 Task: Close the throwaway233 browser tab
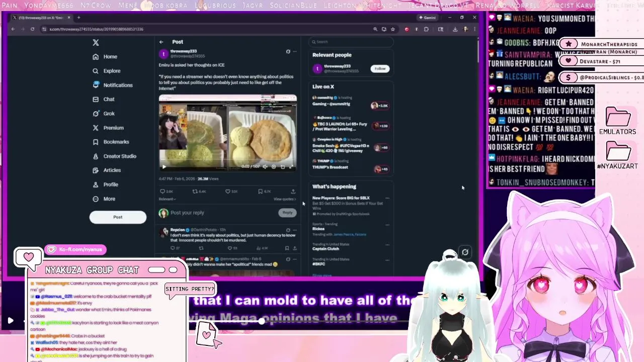tap(69, 18)
